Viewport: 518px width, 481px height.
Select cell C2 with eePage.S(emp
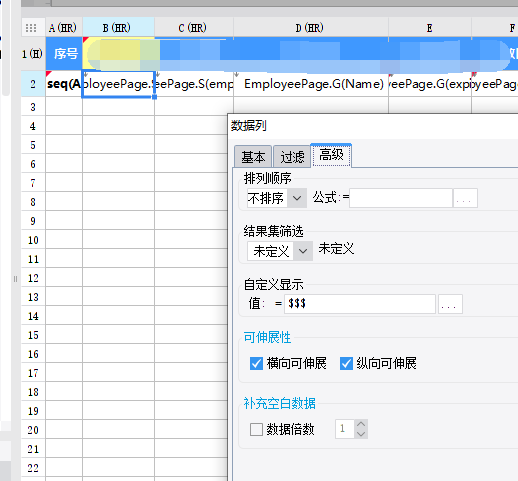(194, 84)
